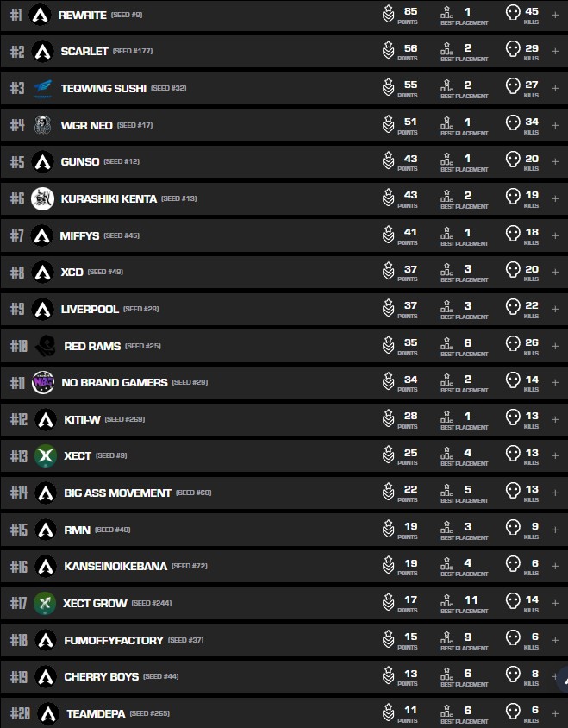Viewport: 568px width, 728px height.
Task: Click the Scarlet points medal icon
Action: pos(389,51)
